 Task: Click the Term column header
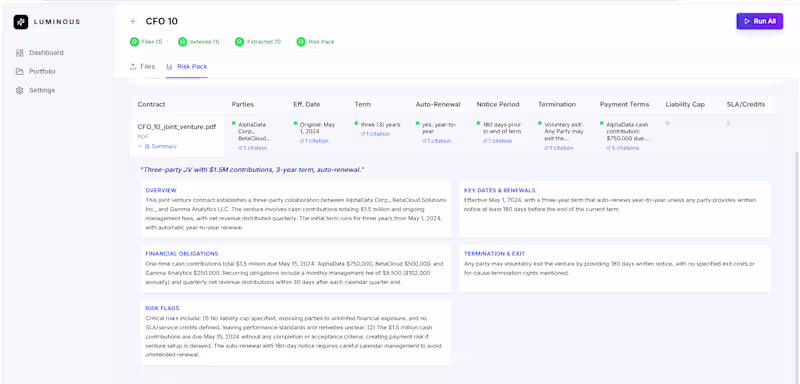click(x=363, y=105)
